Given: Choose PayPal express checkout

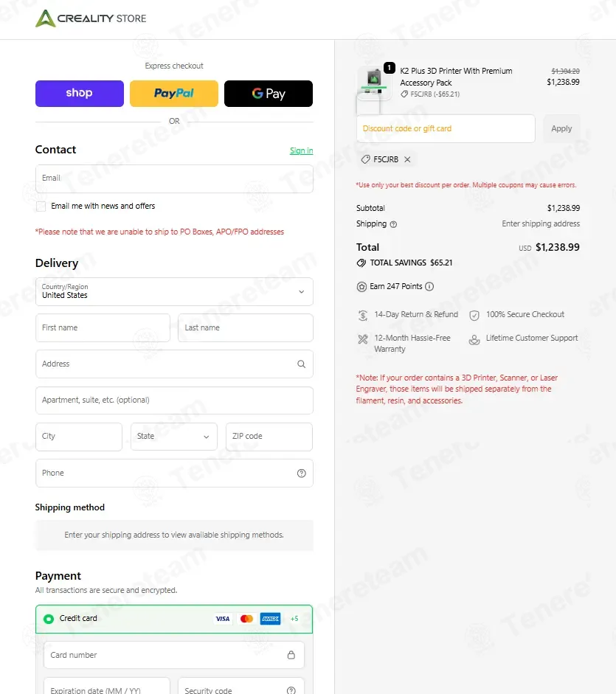Looking at the screenshot, I should point(174,94).
